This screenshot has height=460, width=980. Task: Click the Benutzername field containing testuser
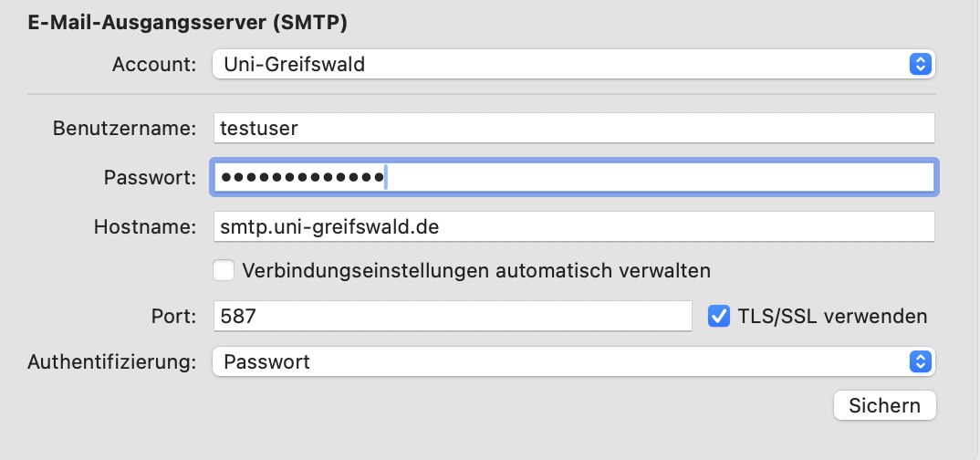[x=573, y=129]
